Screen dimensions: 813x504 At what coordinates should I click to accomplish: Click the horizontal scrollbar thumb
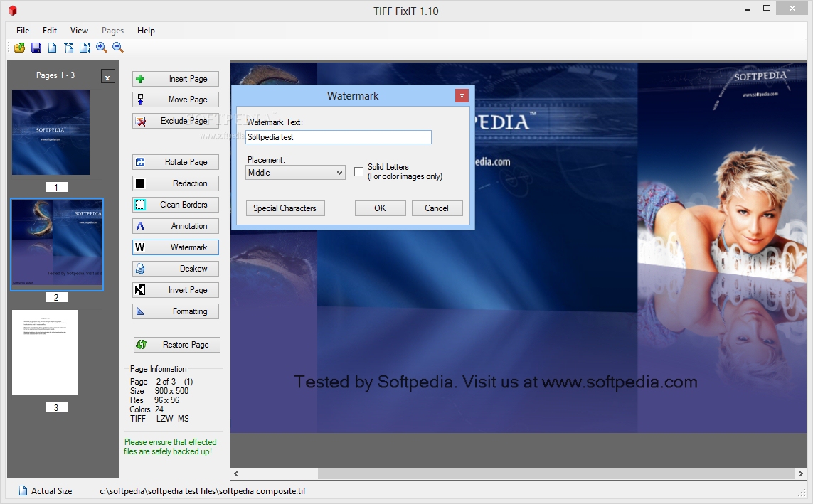(556, 473)
